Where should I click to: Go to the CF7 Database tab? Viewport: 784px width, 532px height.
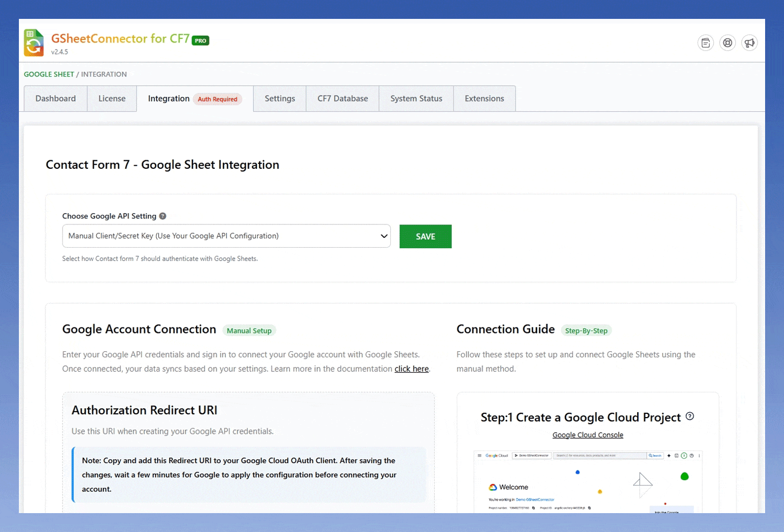coord(343,99)
